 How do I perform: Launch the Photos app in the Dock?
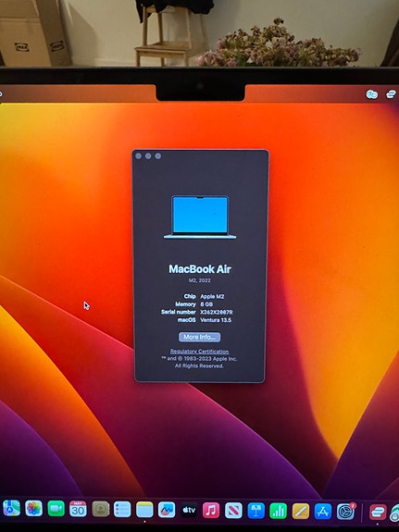(x=33, y=509)
